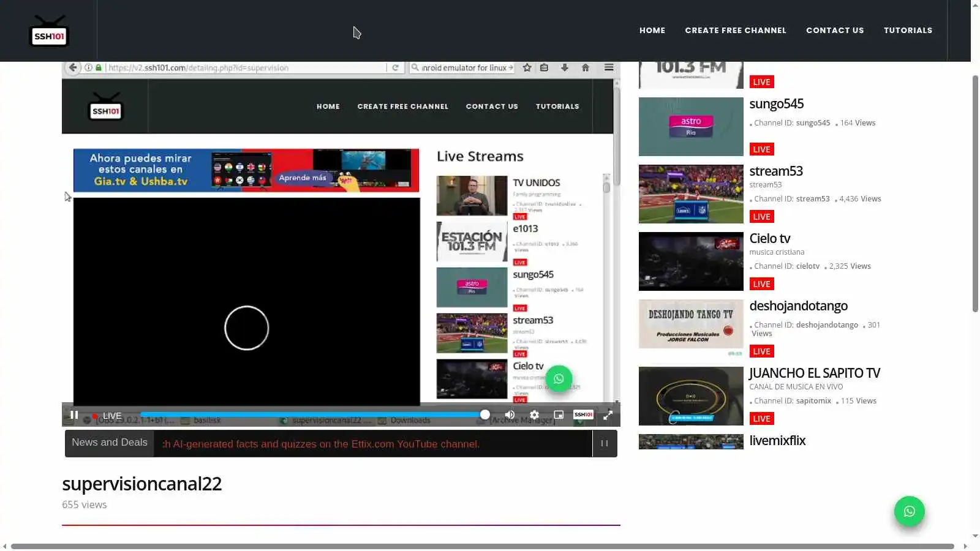The width and height of the screenshot is (980, 551).
Task: Open the Cielo tv channel title link
Action: pyautogui.click(x=770, y=239)
